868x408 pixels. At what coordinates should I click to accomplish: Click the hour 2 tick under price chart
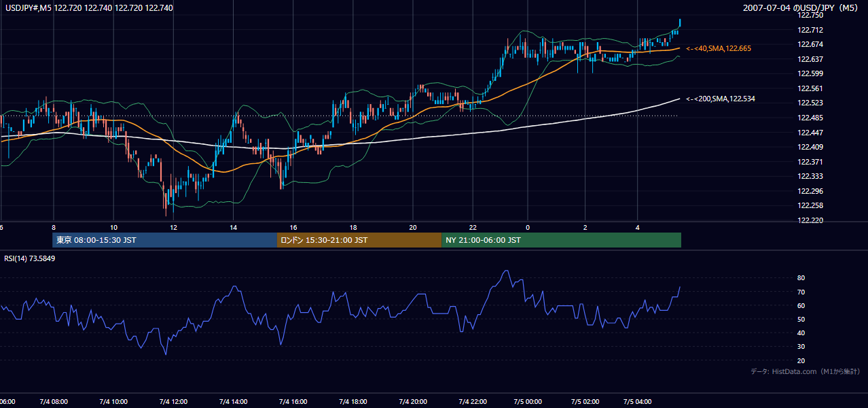pyautogui.click(x=585, y=227)
